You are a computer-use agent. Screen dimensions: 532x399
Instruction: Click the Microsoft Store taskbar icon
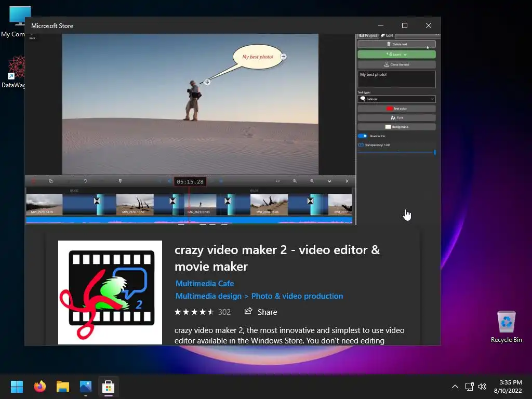pyautogui.click(x=109, y=387)
